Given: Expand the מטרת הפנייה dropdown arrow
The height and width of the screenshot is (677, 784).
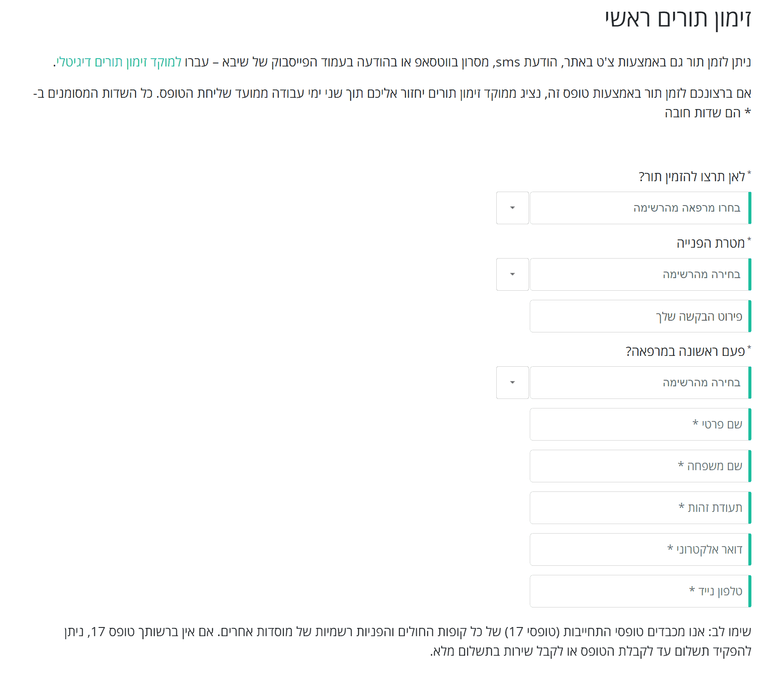Looking at the screenshot, I should 512,274.
